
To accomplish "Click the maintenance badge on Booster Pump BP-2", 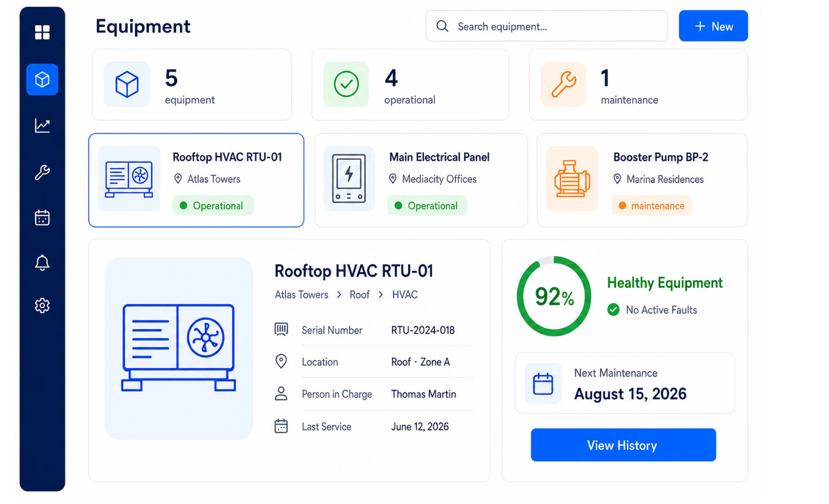I will point(652,205).
